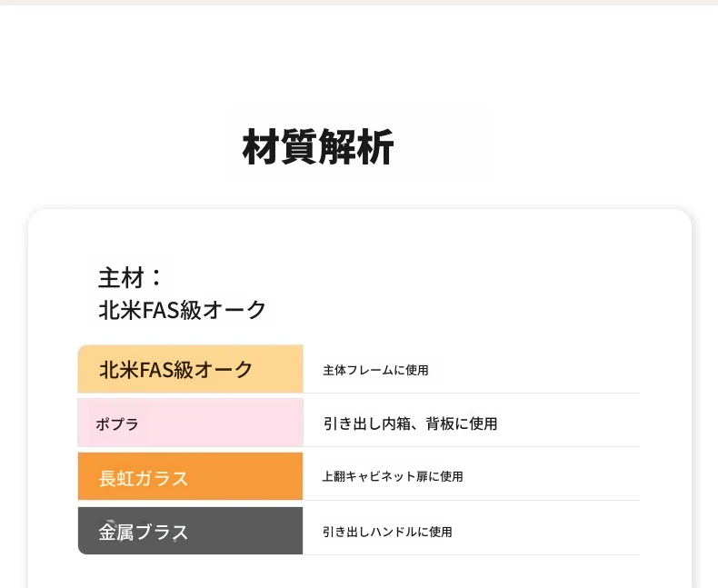Click the 引き出しハンドルに使用 description
This screenshot has width=718, height=588.
[x=387, y=532]
